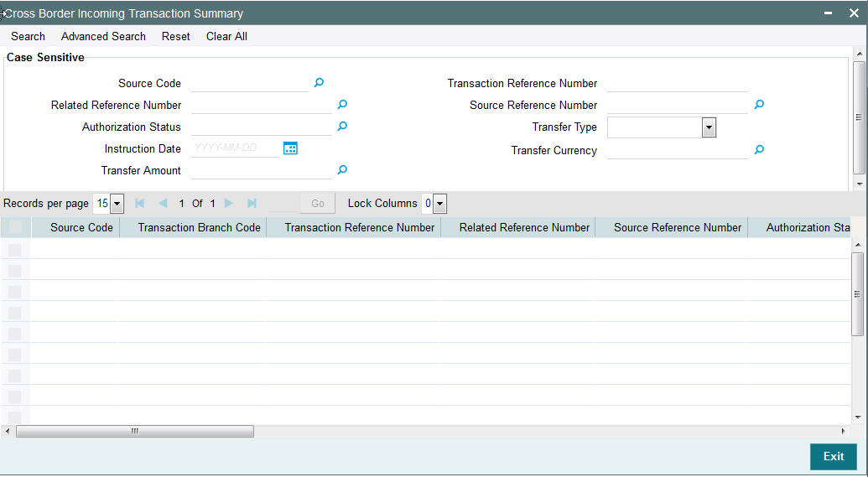Open Related Reference Number lookup icon
This screenshot has height=477, width=868.
click(343, 105)
